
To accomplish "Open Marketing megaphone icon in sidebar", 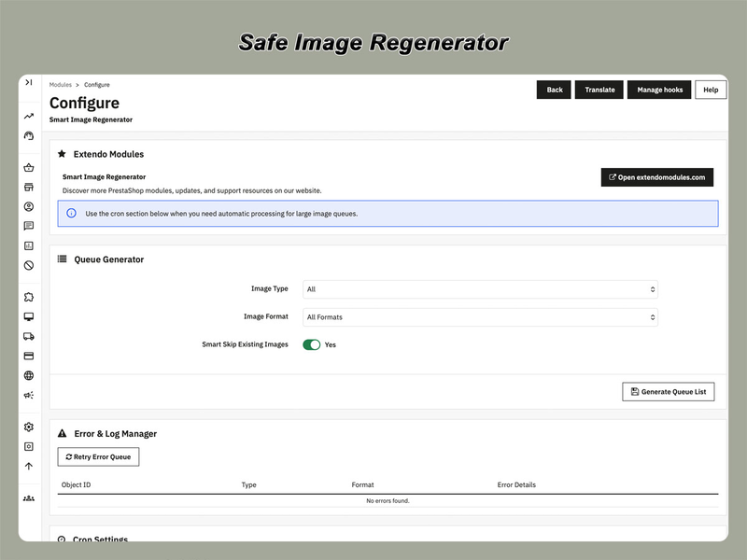I will [x=29, y=395].
